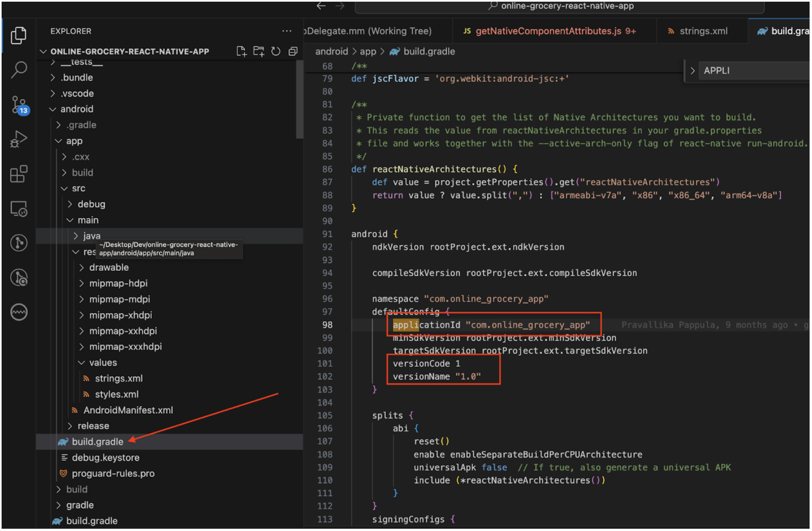Image resolution: width=812 pixels, height=531 pixels.
Task: Switch to the strings.xml tab
Action: pyautogui.click(x=702, y=30)
